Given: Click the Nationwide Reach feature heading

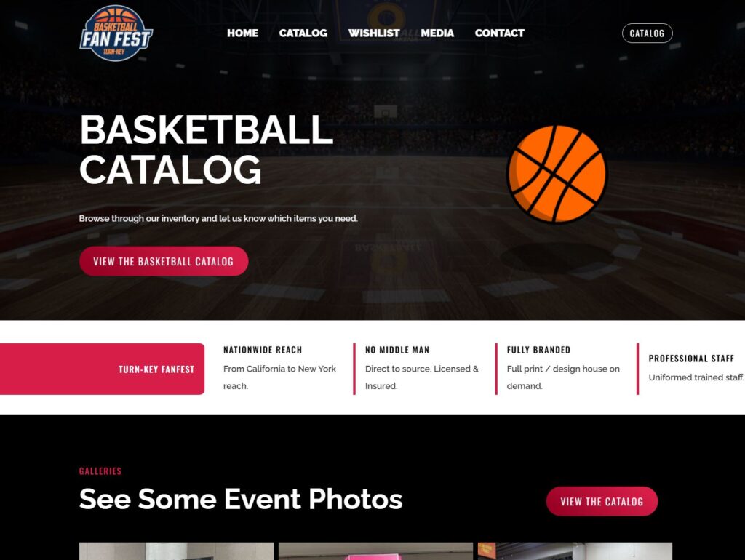Looking at the screenshot, I should 263,350.
